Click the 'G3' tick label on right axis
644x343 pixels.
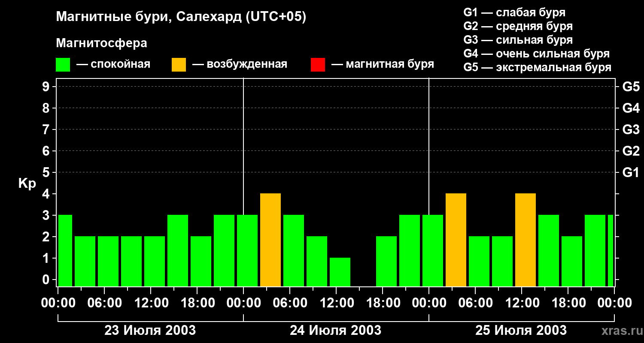point(631,129)
